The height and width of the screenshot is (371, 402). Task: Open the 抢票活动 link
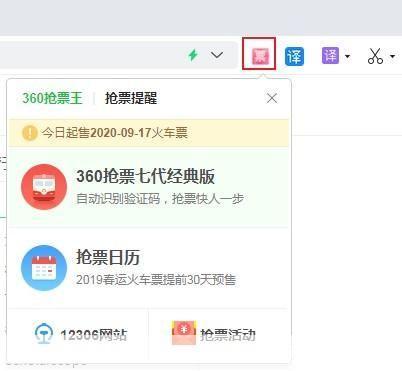[x=228, y=335]
